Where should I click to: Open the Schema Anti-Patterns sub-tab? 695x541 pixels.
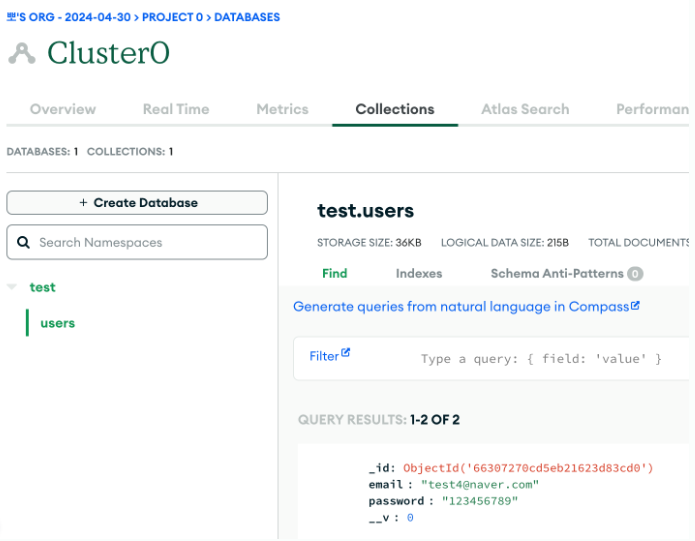click(557, 273)
